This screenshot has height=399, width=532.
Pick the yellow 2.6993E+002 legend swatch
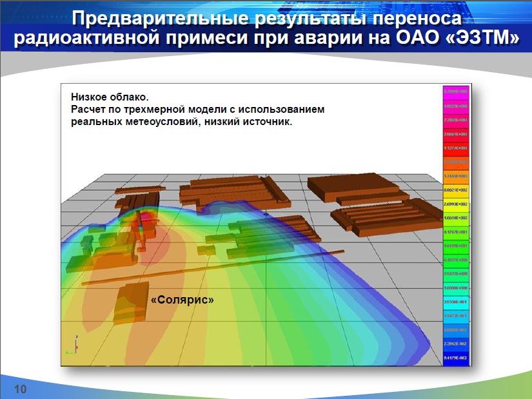point(456,204)
